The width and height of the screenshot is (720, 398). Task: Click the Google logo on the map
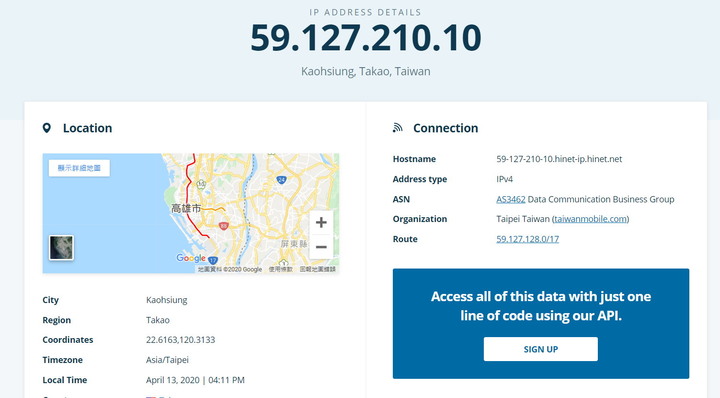click(191, 258)
